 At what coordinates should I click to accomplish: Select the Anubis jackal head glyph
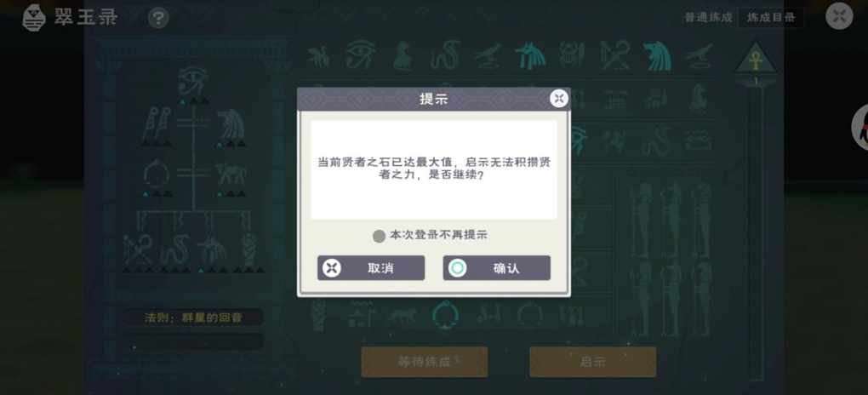click(x=529, y=56)
